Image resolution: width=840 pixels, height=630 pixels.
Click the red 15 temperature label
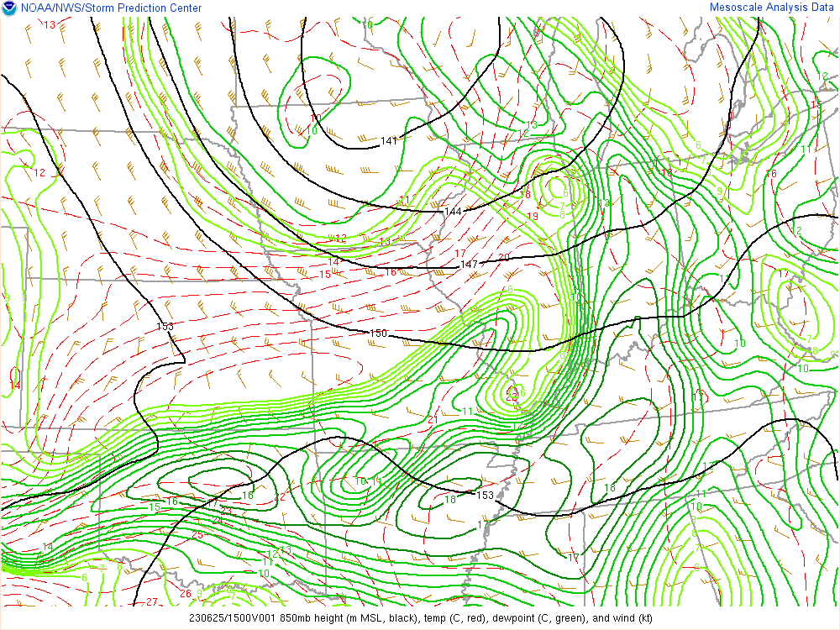coord(324,275)
